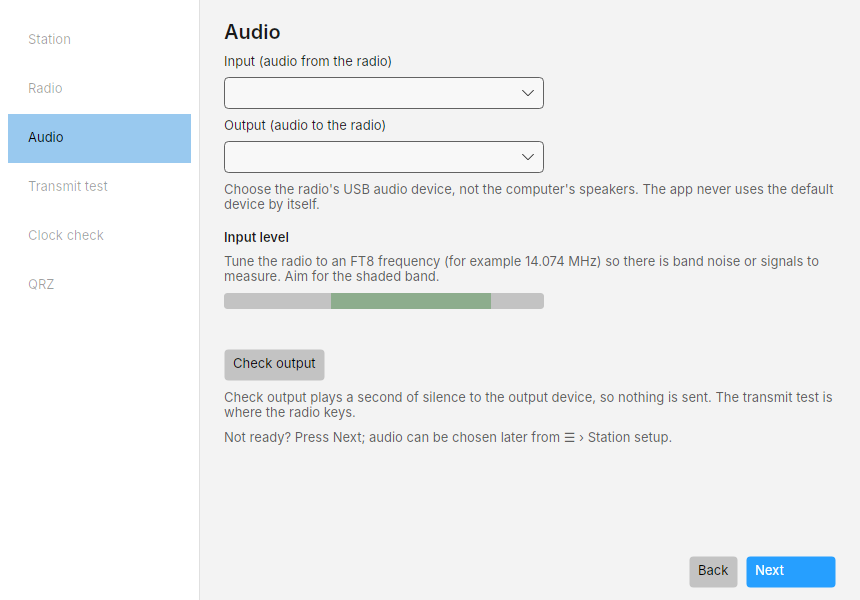Image resolution: width=860 pixels, height=600 pixels.
Task: Switch to the Radio step
Action: 99,89
